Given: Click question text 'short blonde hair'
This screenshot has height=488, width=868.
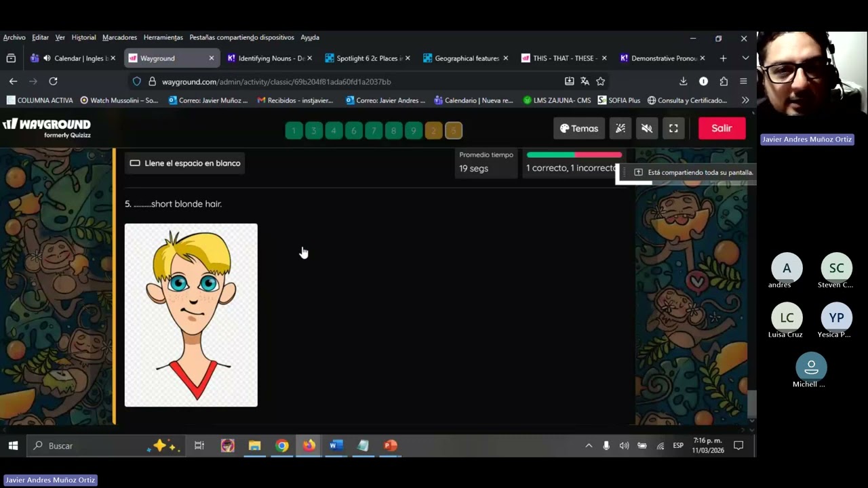Looking at the screenshot, I should coord(186,204).
